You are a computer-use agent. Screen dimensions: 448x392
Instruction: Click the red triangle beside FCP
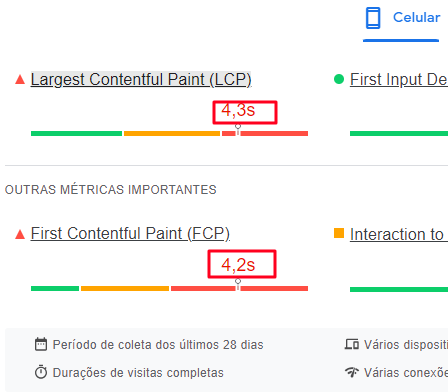[x=20, y=234]
